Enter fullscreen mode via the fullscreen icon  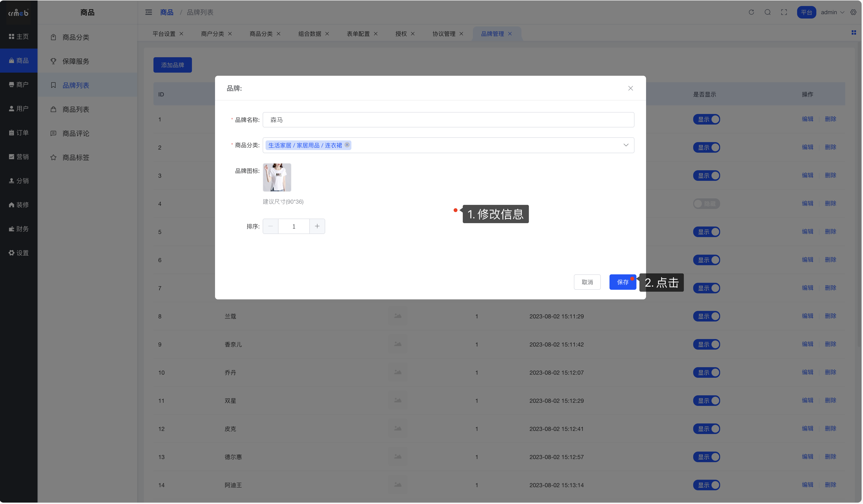pos(784,12)
